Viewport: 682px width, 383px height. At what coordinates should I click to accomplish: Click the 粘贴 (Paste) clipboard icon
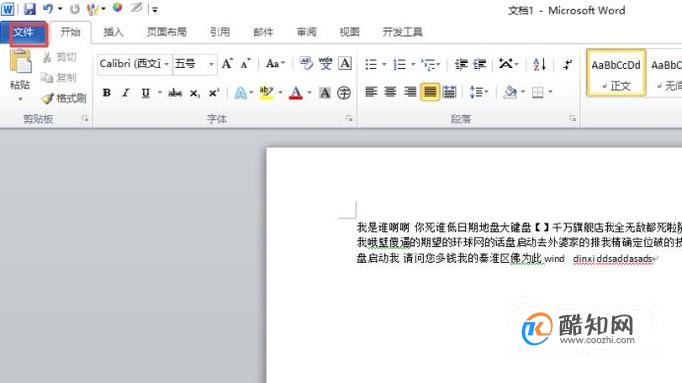[20, 61]
